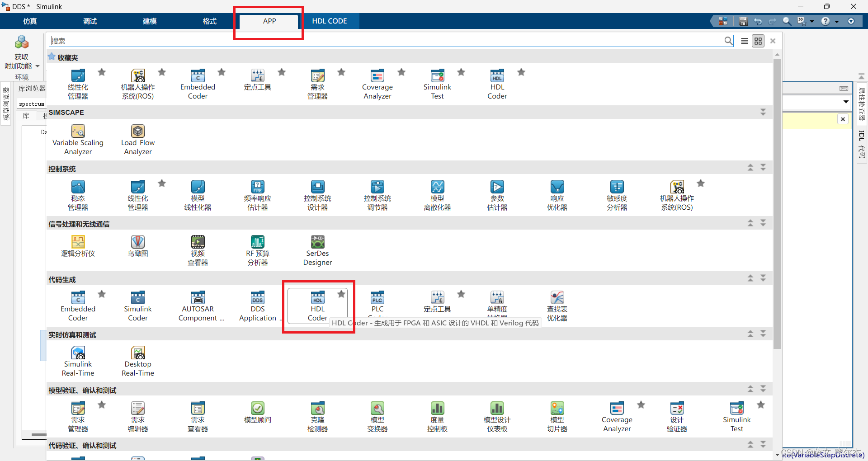The height and width of the screenshot is (461, 868).
Task: Open help button dropdown arrow
Action: (x=837, y=21)
